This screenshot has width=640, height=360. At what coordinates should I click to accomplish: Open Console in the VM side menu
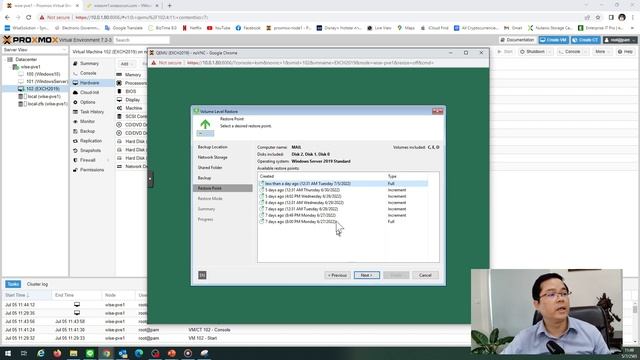tap(87, 73)
